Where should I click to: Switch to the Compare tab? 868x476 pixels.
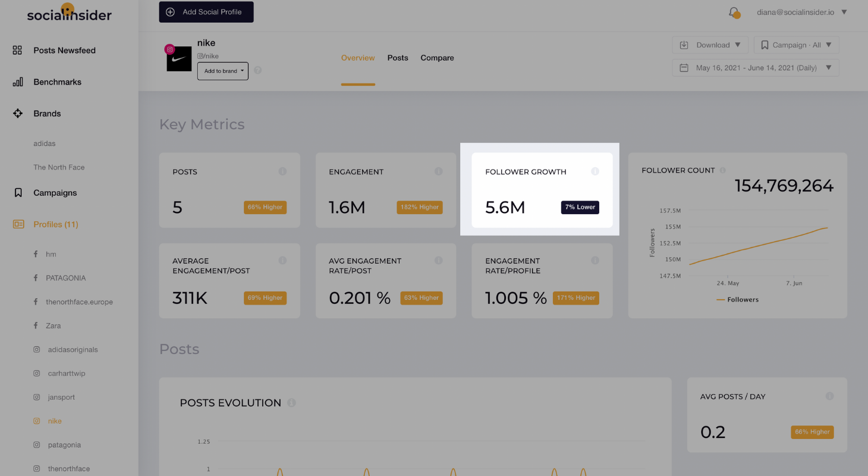tap(437, 58)
